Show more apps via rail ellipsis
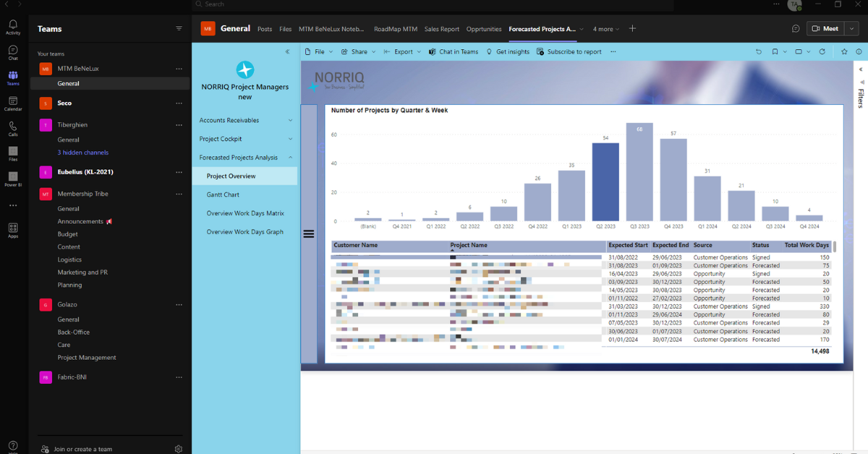The width and height of the screenshot is (868, 454). [13, 206]
